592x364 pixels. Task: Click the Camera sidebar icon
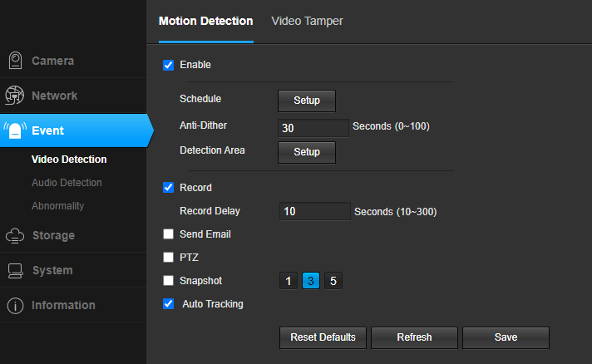(15, 61)
